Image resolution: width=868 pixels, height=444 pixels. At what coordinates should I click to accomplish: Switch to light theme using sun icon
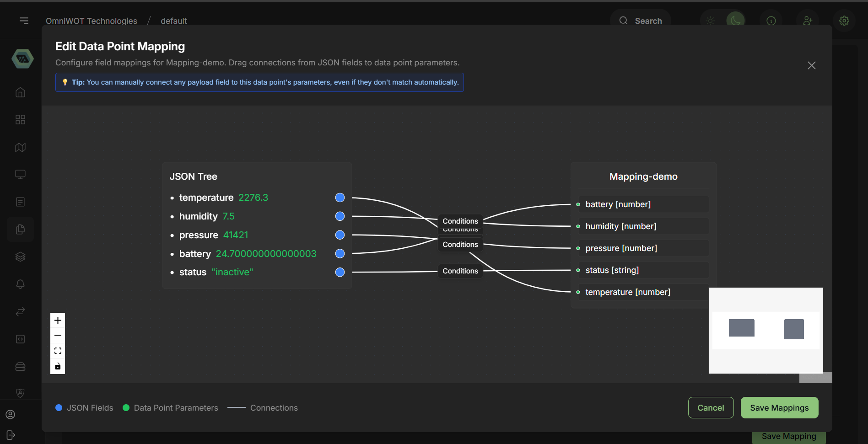pos(711,21)
